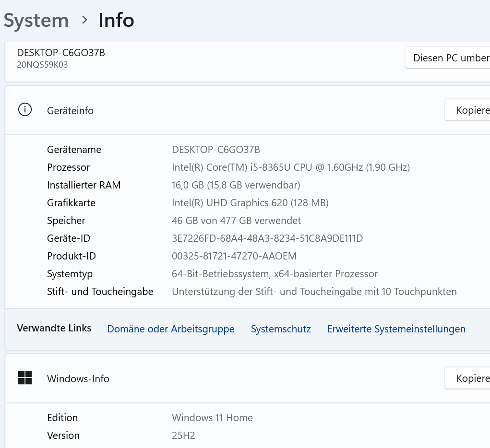Click the Prozessor label
Image resolution: width=490 pixels, height=448 pixels.
[69, 167]
